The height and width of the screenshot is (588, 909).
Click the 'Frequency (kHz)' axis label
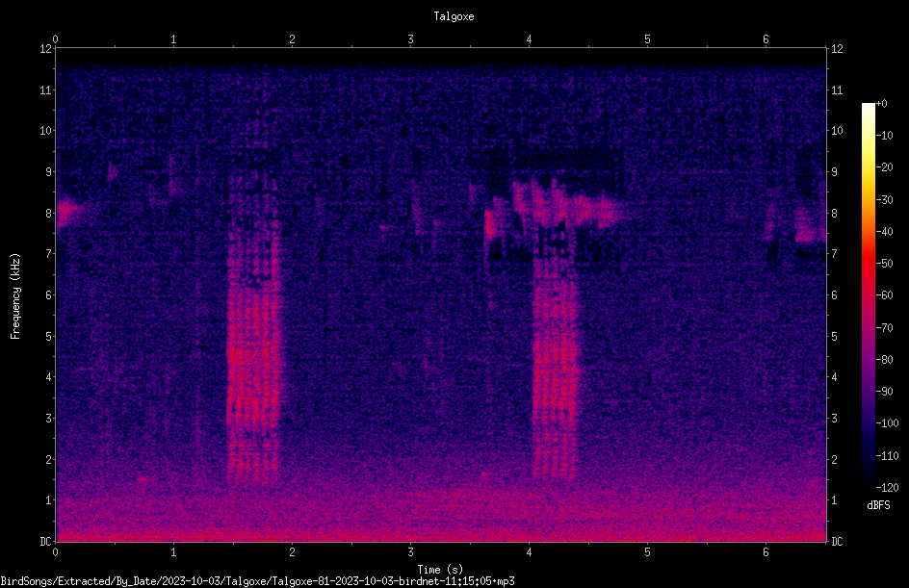[15, 296]
